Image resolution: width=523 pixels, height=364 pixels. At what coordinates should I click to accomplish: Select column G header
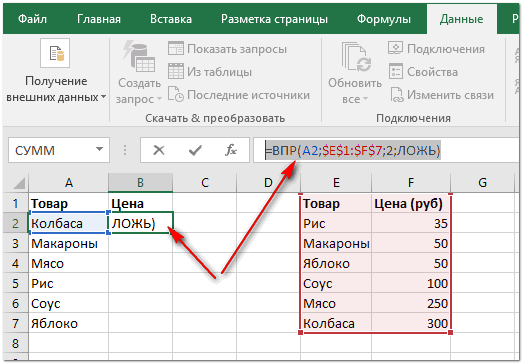tap(482, 183)
